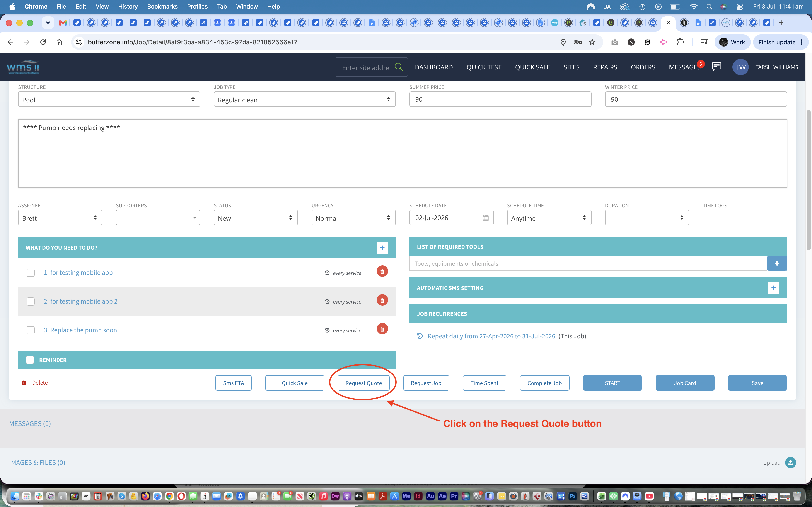Viewport: 812px width, 507px height.
Task: Open the Status dropdown showing New
Action: click(x=256, y=218)
